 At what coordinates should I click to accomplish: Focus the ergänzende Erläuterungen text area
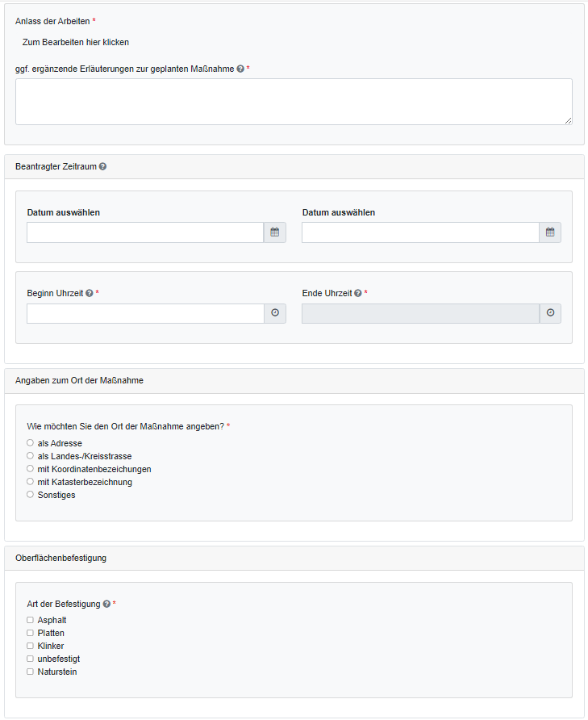pyautogui.click(x=294, y=102)
